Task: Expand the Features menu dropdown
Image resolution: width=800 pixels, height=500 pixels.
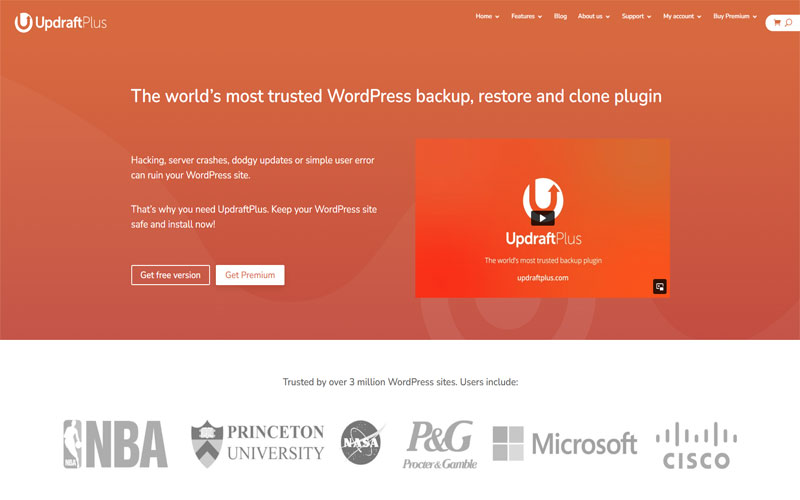Action: coord(527,16)
